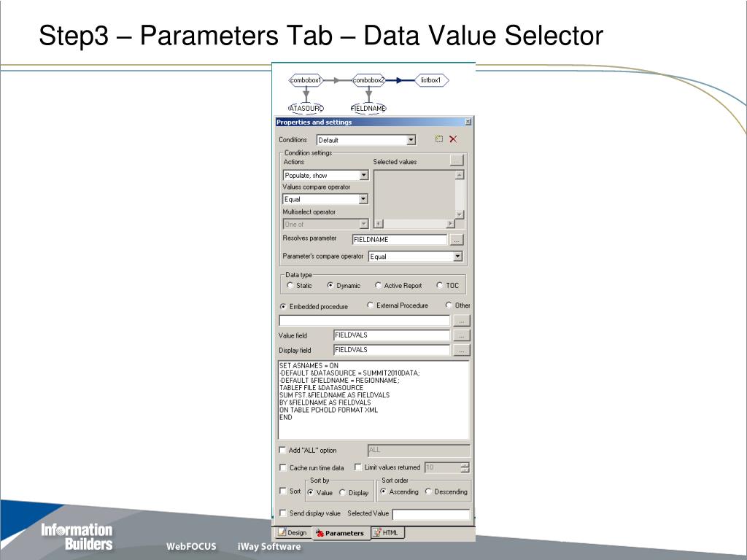Screen dimensions: 747x560
Task: Click the line "TABLEF FILE &DATASOURCE"
Action: pos(322,388)
